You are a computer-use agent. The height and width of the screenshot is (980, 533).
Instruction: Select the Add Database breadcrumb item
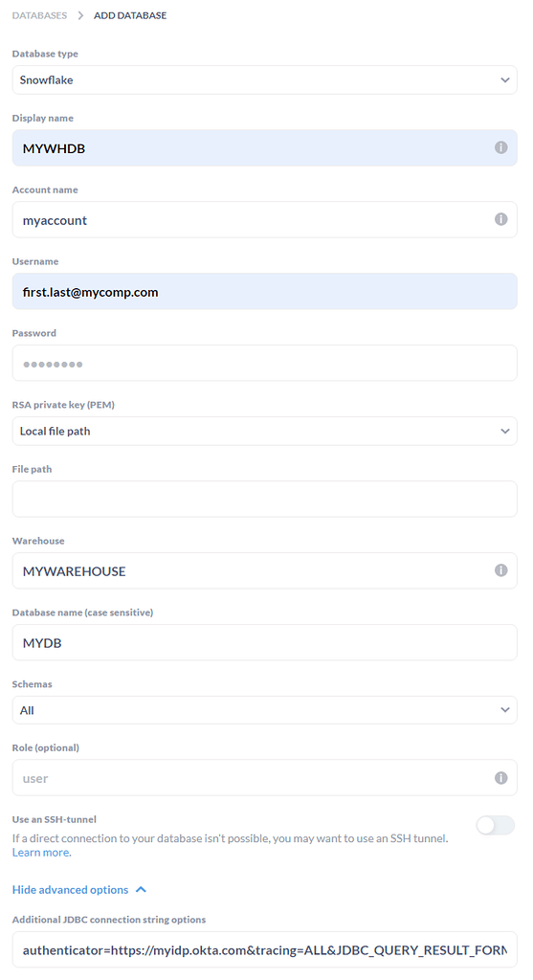tap(130, 15)
